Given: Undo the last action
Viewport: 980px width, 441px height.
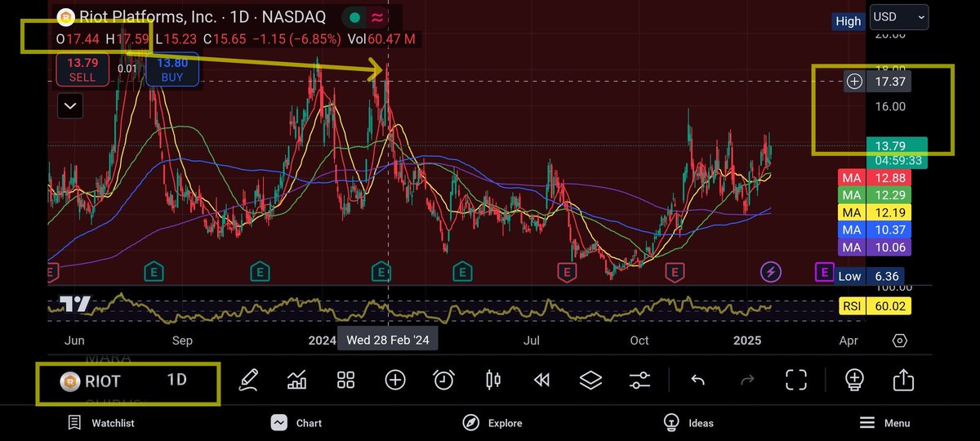Looking at the screenshot, I should click(697, 380).
